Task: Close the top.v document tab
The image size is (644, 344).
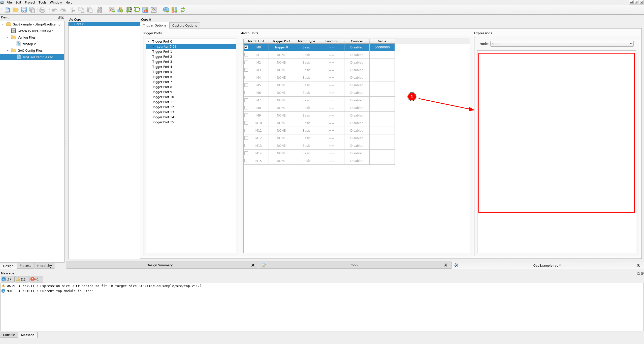Action: click(x=445, y=265)
